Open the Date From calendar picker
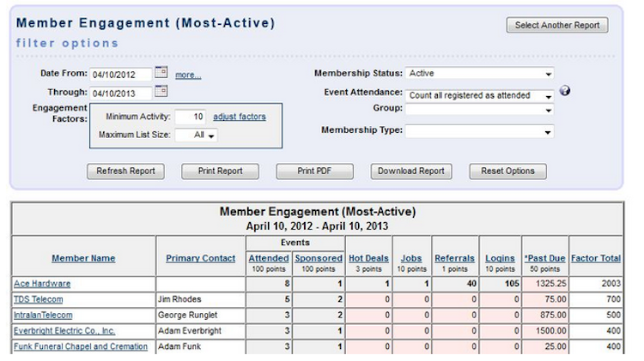The height and width of the screenshot is (361, 644). (x=161, y=74)
